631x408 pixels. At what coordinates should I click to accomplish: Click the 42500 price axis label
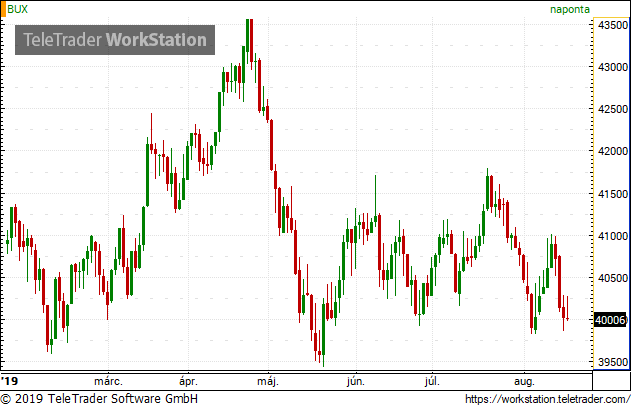612,109
